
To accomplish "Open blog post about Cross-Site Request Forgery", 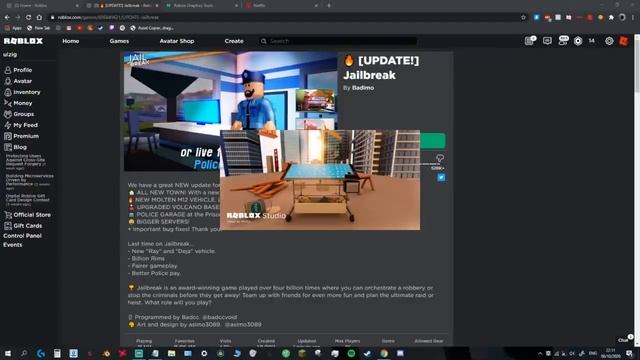I will click(x=25, y=162).
